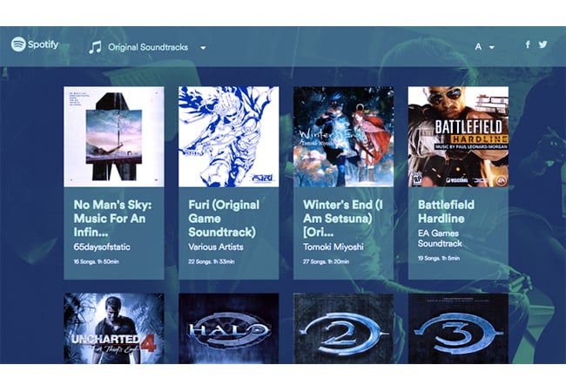This screenshot has height=392, width=566.
Task: Click the 27 Songs, 1h 20min text
Action: 326,261
